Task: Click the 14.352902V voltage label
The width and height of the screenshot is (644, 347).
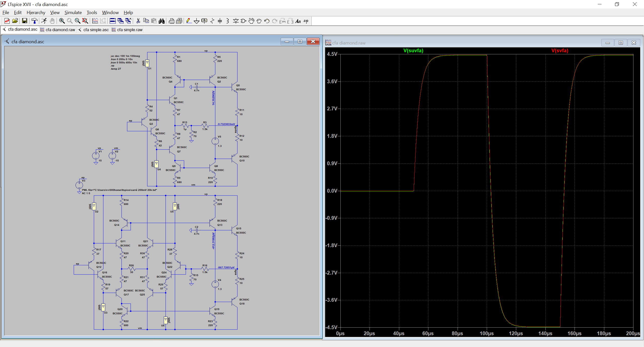Action: pos(213,98)
